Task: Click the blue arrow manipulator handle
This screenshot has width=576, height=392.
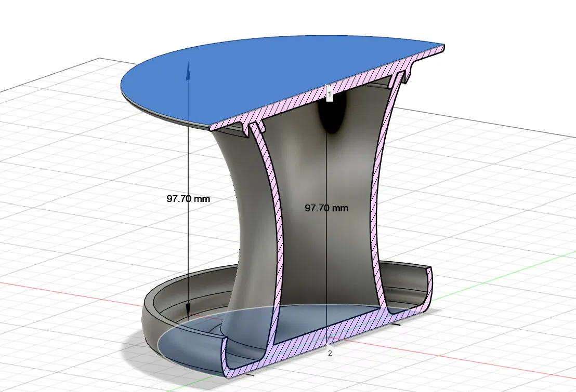Action: [188, 71]
